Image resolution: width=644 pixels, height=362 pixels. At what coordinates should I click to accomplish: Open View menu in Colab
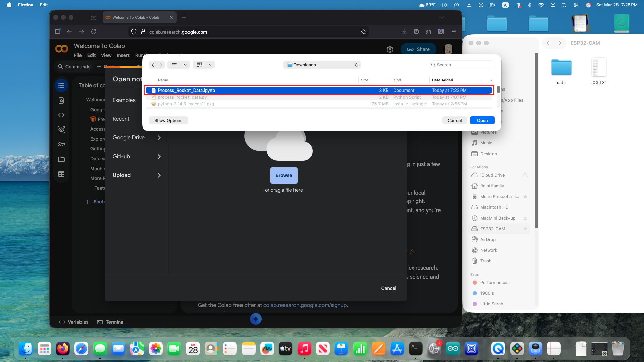(x=106, y=55)
